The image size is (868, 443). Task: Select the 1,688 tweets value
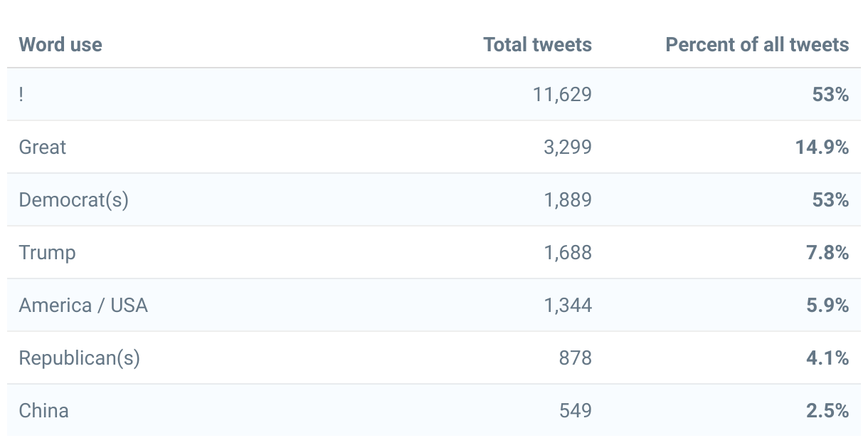567,253
